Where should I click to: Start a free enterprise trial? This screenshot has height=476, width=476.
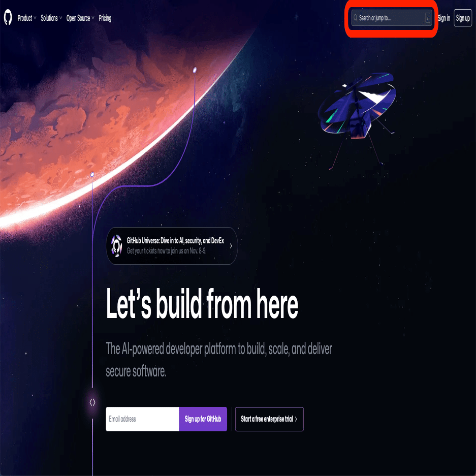[269, 419]
